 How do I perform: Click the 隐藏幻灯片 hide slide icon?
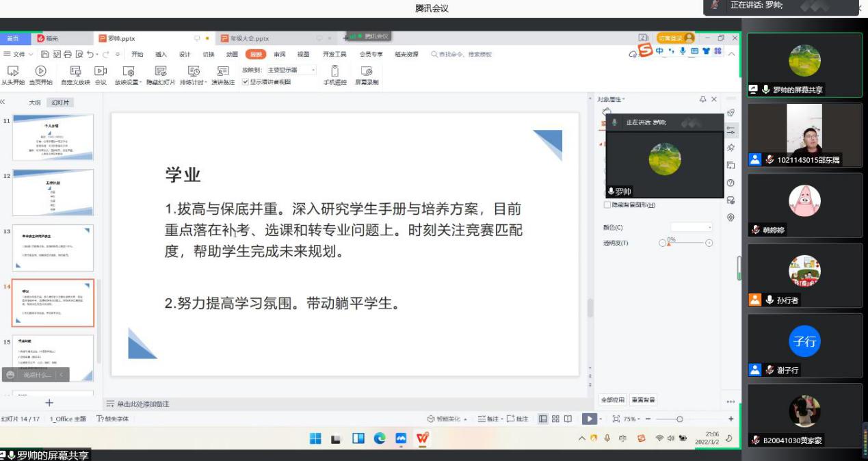click(161, 71)
